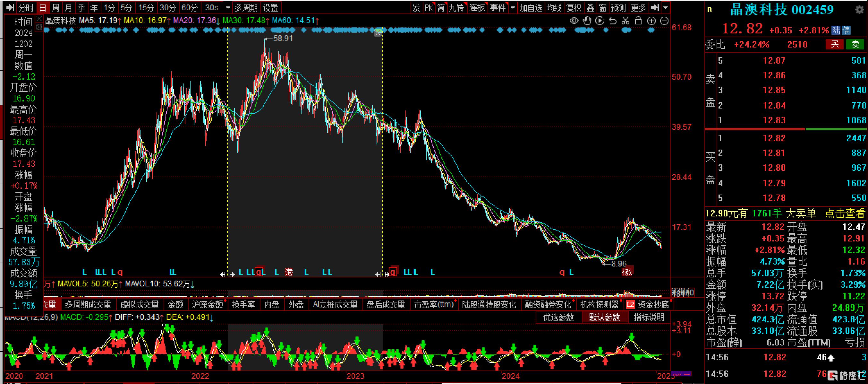
Task: Switch to the 周 weekly period
Action: 56,7
